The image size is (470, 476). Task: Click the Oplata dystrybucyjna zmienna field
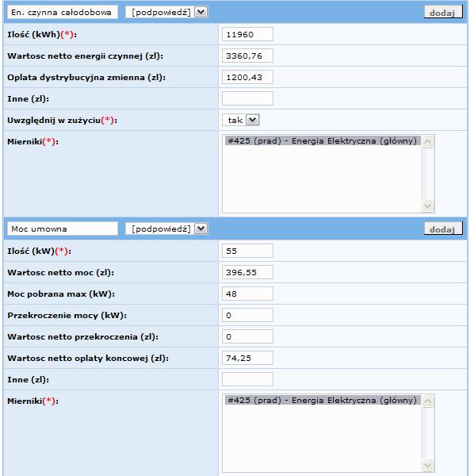coord(247,77)
